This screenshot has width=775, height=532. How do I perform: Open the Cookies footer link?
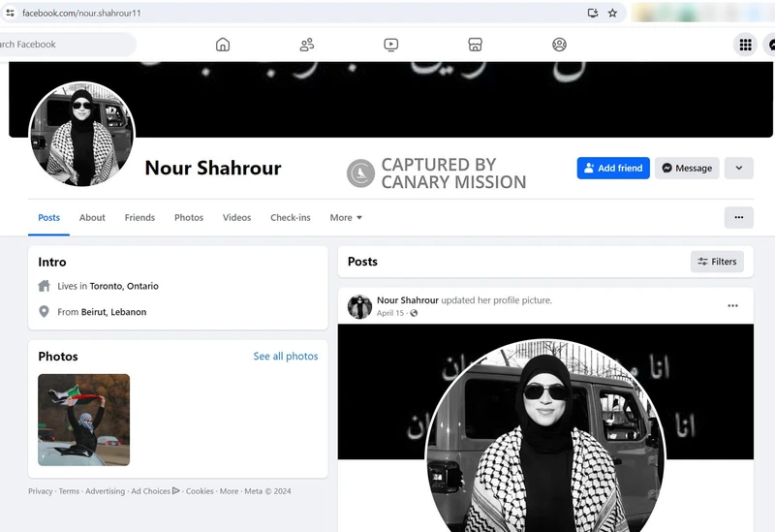pos(200,491)
